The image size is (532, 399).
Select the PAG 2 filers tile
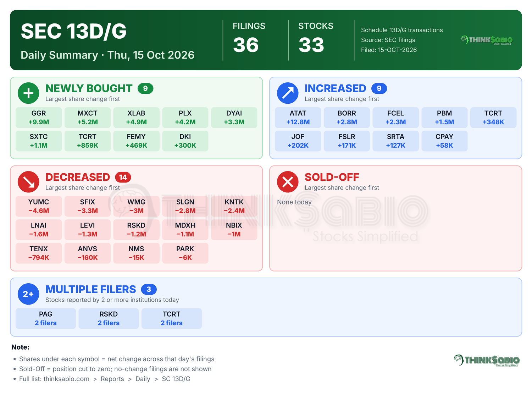(46, 318)
